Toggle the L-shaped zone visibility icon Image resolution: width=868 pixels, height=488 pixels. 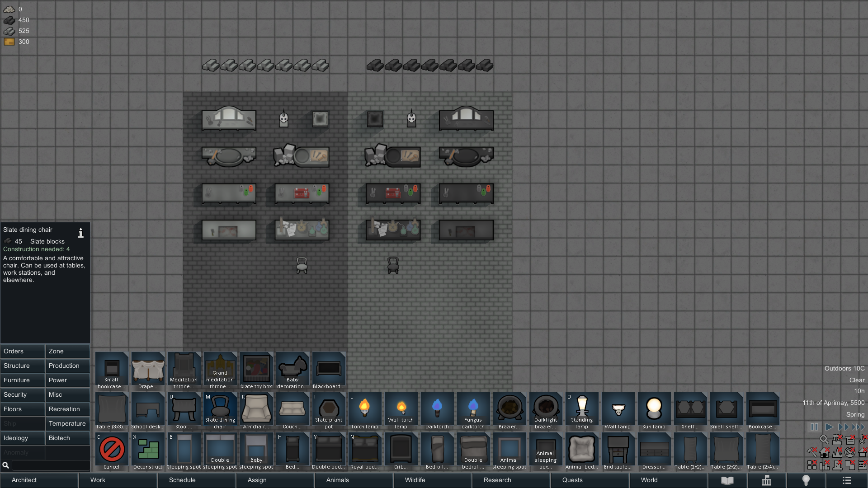[850, 465]
